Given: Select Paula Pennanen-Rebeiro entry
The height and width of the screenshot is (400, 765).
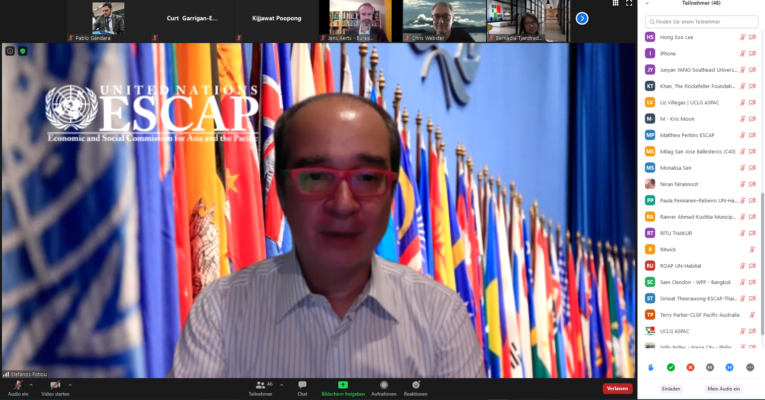Looking at the screenshot, I should click(701, 200).
